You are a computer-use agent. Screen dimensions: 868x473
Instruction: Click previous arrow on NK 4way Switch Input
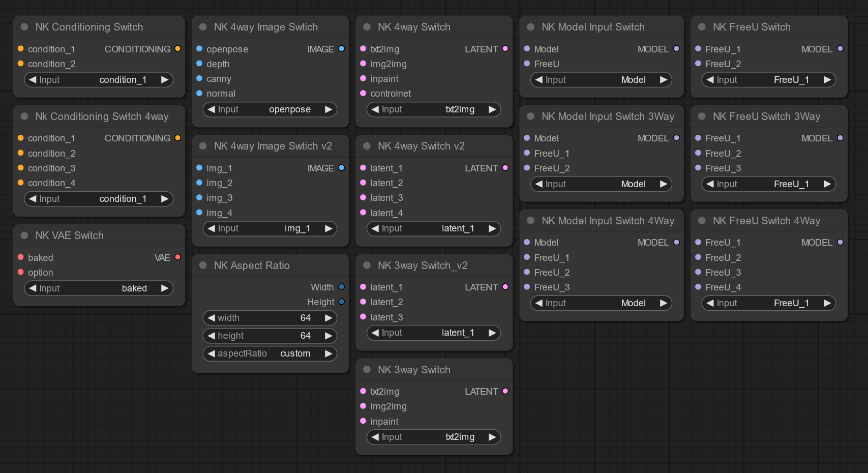(375, 109)
